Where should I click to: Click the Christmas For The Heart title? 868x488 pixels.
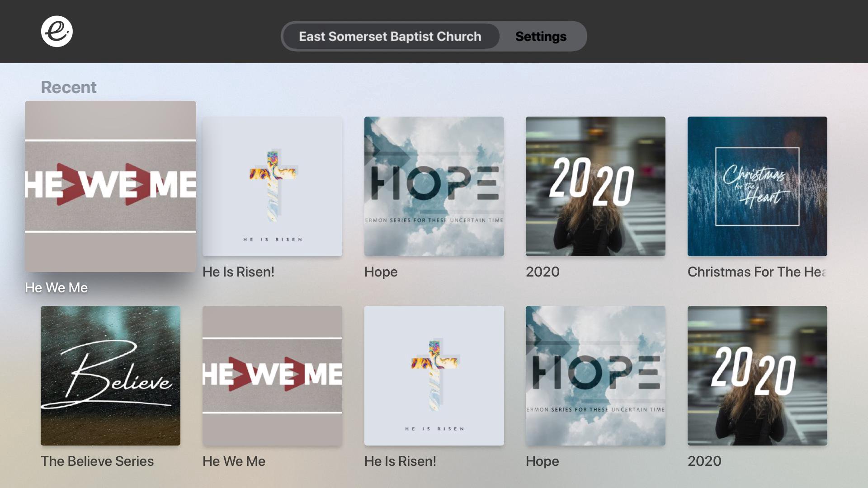tap(757, 272)
